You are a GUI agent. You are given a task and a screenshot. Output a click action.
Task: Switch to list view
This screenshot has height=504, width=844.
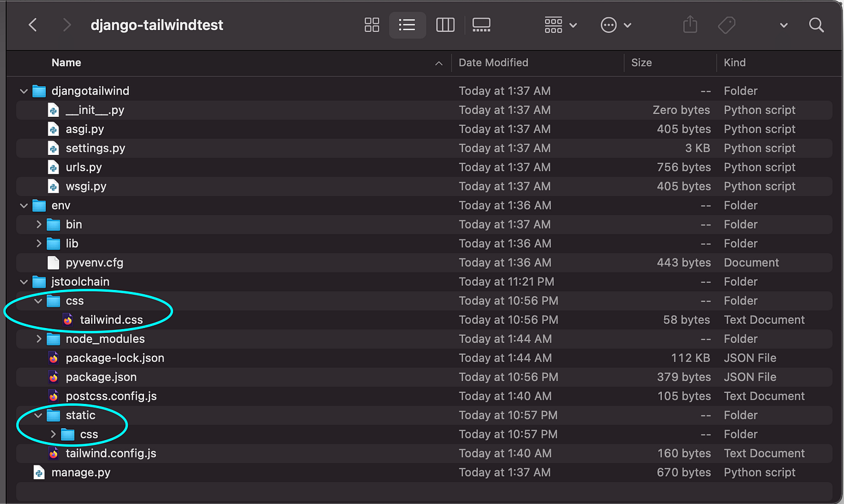point(407,25)
